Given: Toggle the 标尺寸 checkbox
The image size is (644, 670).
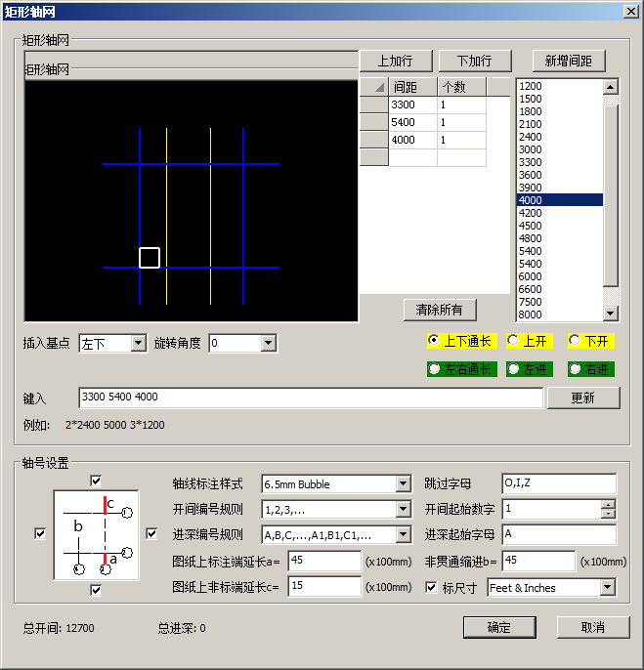Looking at the screenshot, I should [431, 588].
